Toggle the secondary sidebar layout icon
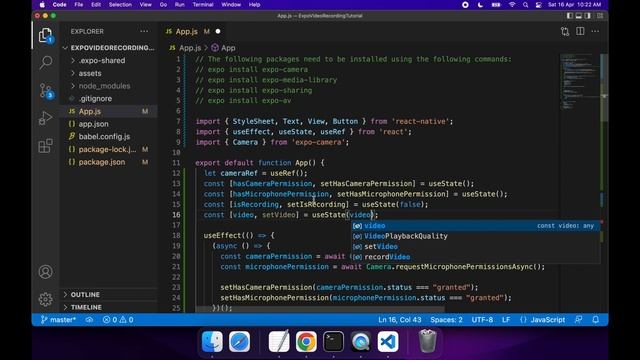The height and width of the screenshot is (360, 640). (588, 16)
